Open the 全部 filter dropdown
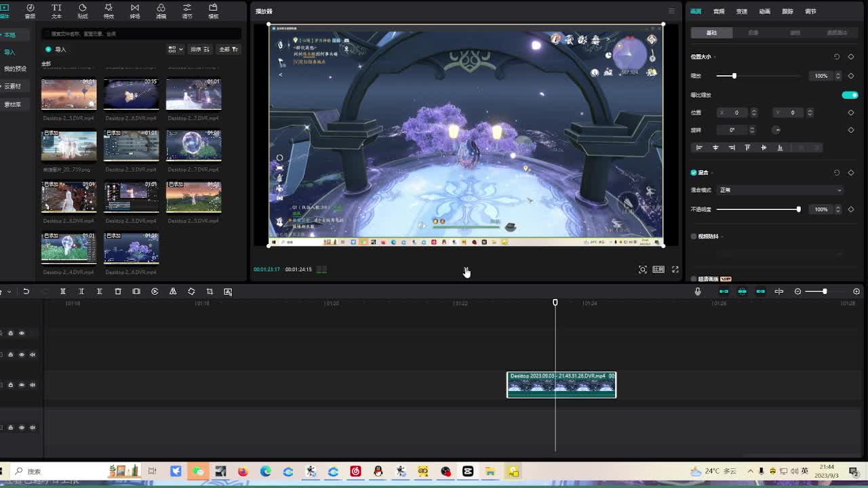The width and height of the screenshot is (868, 488). coord(229,49)
